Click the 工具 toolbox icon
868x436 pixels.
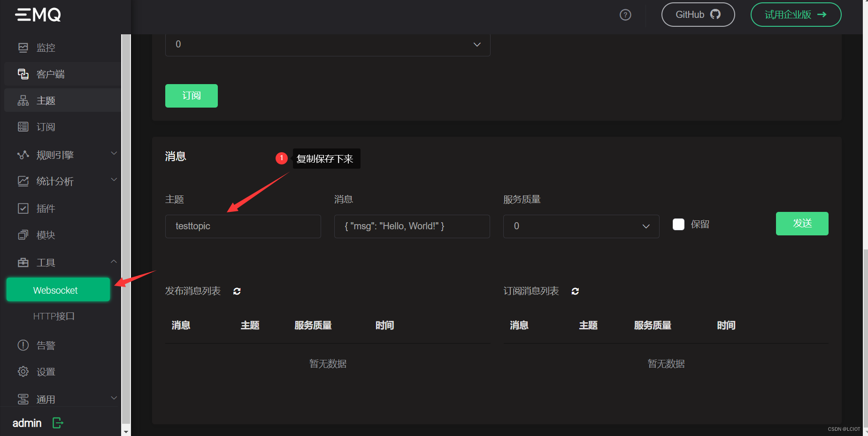tap(23, 263)
